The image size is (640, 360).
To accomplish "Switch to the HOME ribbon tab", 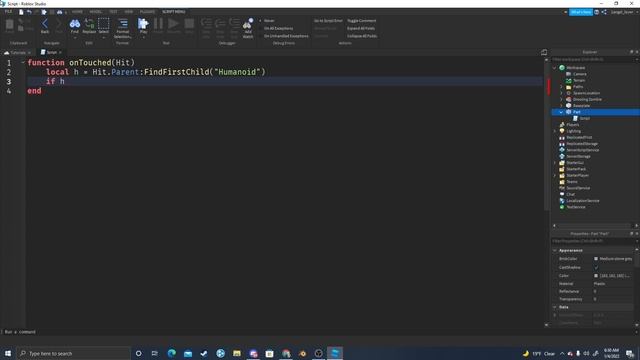I will click(77, 12).
